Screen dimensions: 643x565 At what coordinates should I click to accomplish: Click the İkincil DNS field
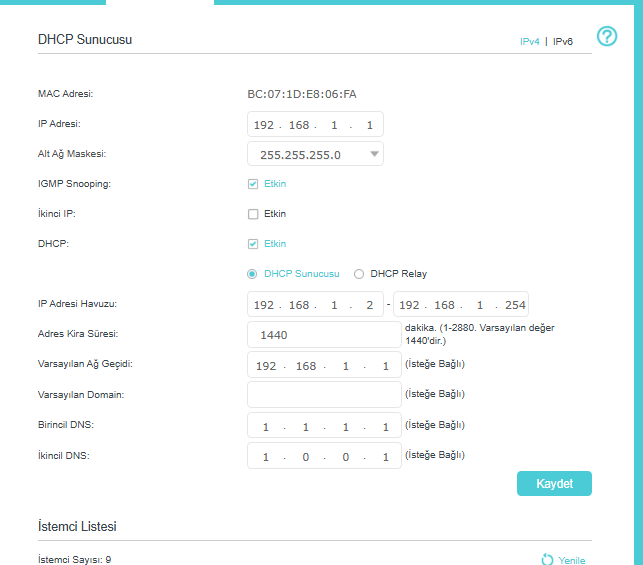[324, 456]
